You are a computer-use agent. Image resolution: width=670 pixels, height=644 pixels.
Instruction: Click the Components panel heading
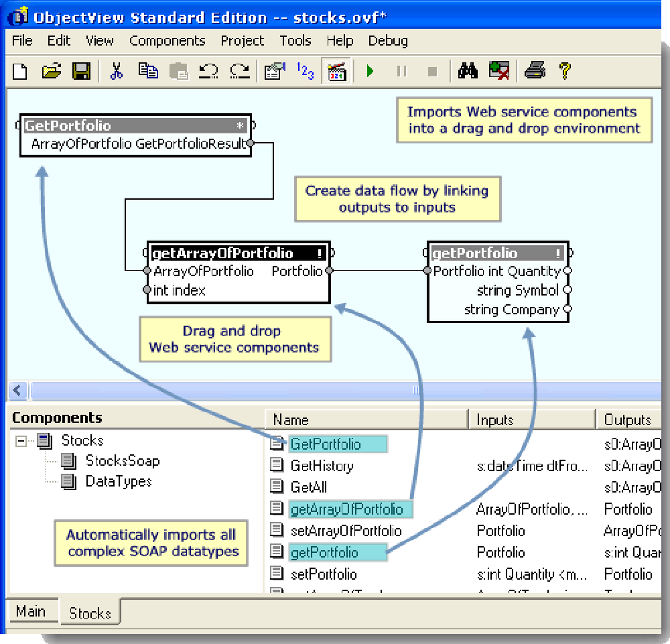pos(57,417)
